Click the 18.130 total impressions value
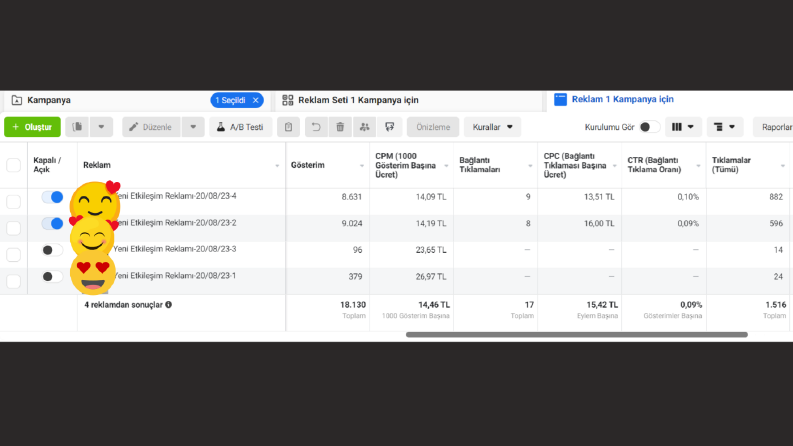Viewport: 793px width, 446px height. click(353, 305)
